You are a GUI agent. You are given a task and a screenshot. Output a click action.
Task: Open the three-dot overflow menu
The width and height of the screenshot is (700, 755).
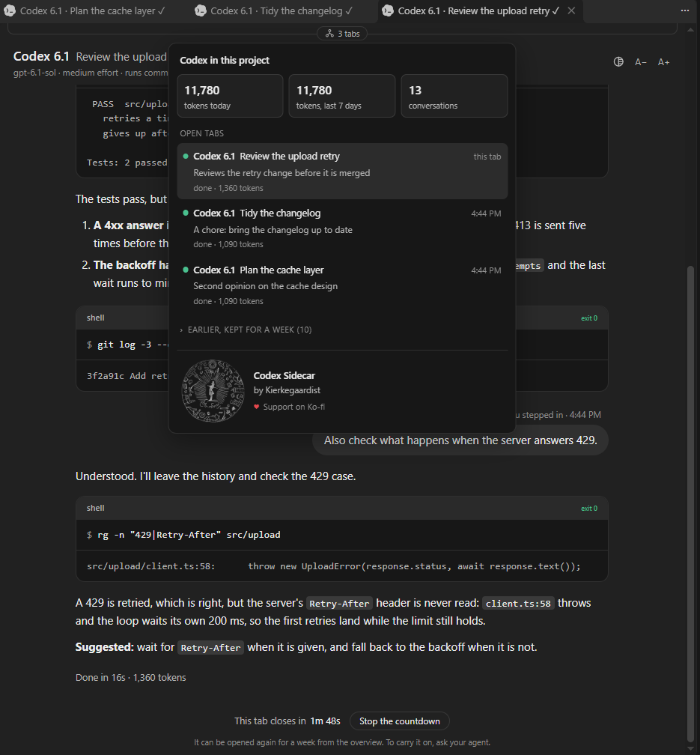pos(685,10)
